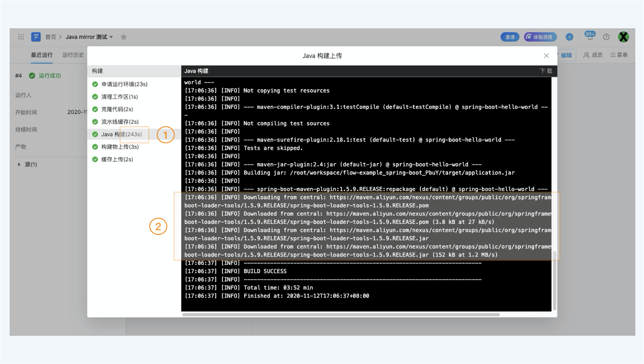Click the 'Building jar:' log line

point(349,173)
